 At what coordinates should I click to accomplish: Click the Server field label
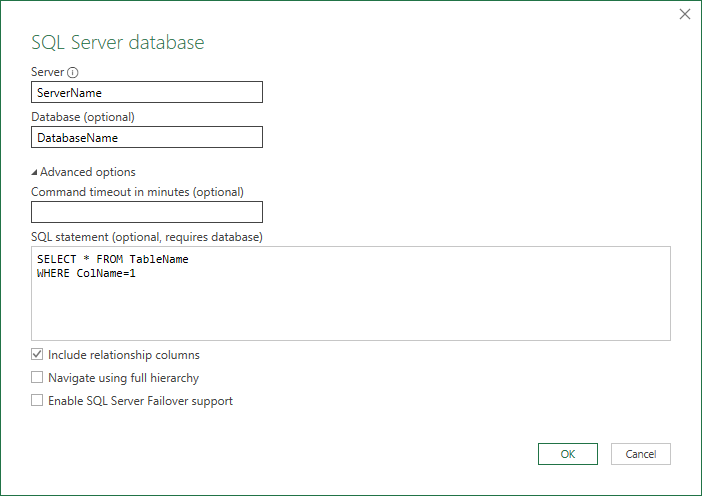47,73
